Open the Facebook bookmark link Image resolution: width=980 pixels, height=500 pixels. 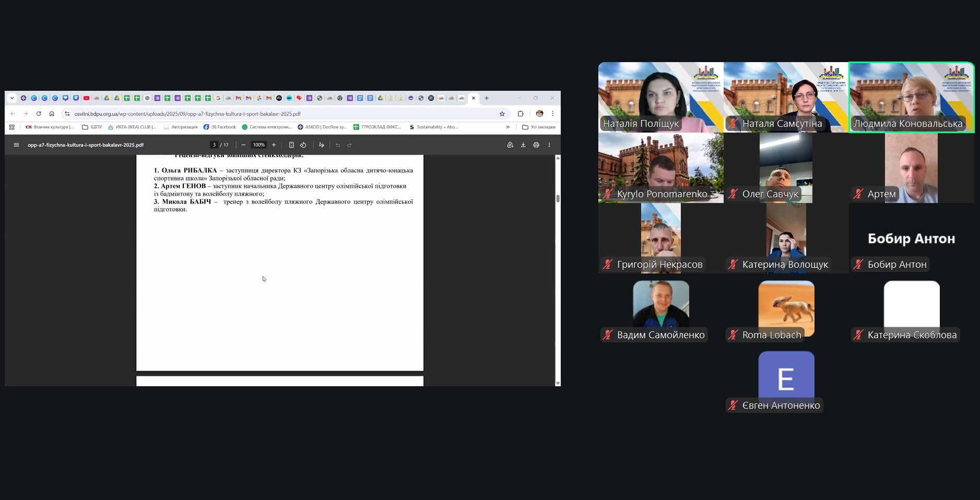click(x=220, y=127)
